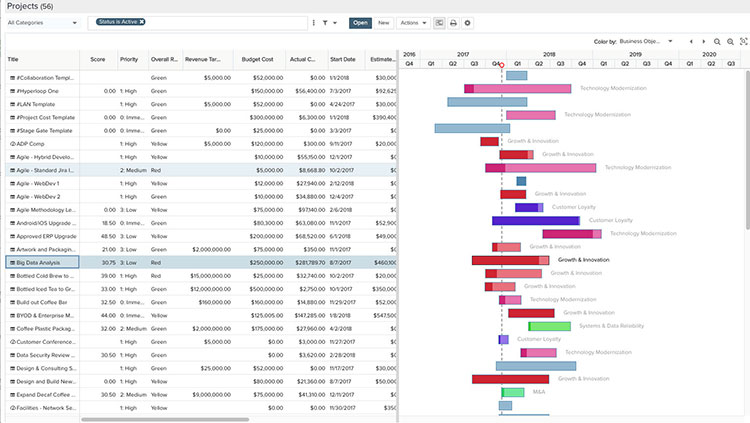Zoom out on the Gantt timeline
The image size is (750, 423).
pyautogui.click(x=730, y=41)
